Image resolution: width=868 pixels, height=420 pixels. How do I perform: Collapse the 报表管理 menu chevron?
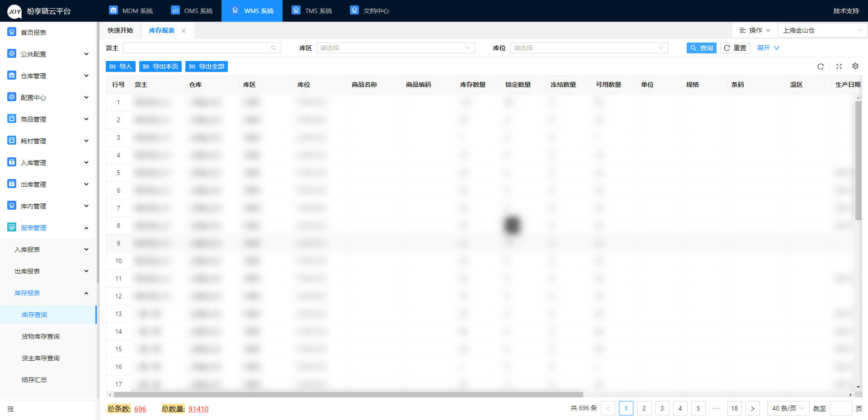click(x=86, y=228)
